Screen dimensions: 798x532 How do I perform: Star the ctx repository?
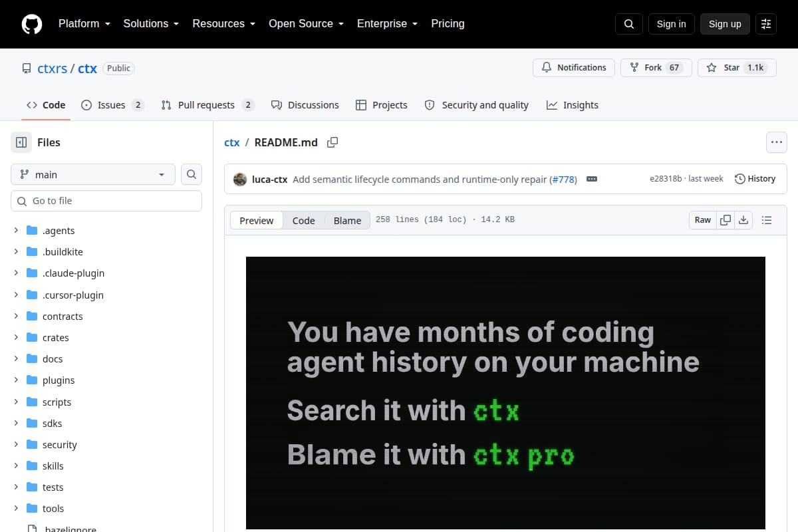(x=737, y=68)
